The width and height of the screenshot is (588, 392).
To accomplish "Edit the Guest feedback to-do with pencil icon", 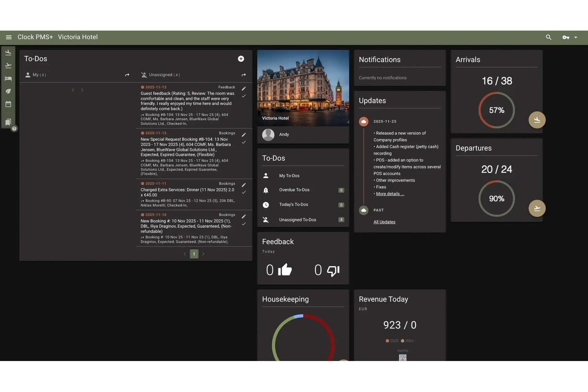I will tap(244, 89).
